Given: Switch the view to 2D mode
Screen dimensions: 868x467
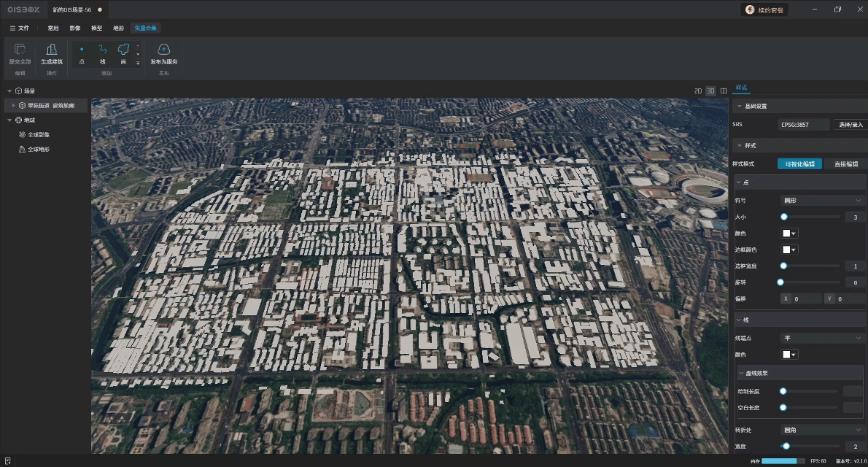Looking at the screenshot, I should coord(697,91).
